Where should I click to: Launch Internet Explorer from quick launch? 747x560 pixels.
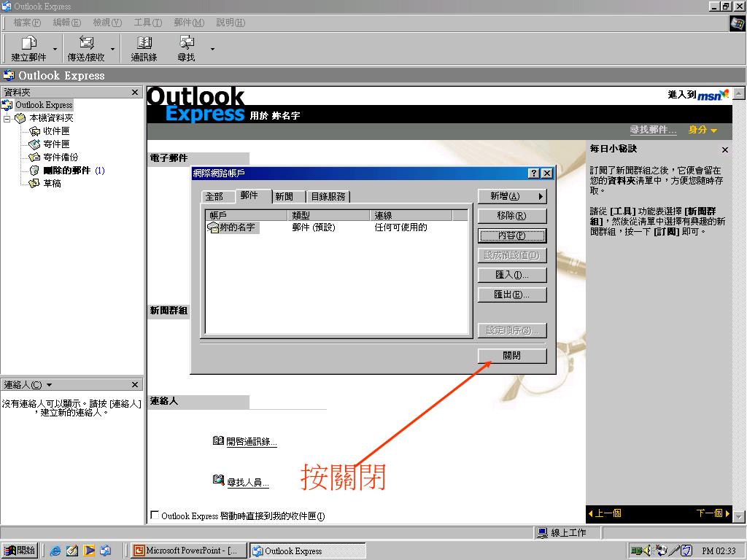[55, 551]
